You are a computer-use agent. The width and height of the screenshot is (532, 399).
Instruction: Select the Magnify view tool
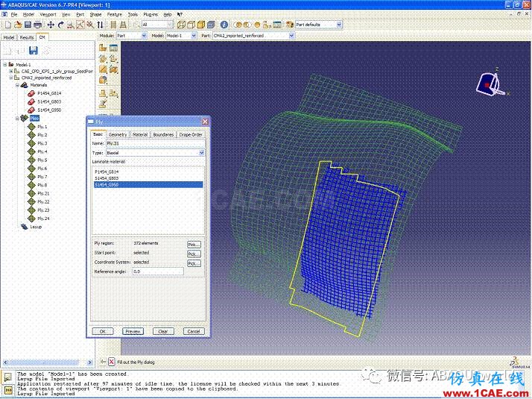71,25
